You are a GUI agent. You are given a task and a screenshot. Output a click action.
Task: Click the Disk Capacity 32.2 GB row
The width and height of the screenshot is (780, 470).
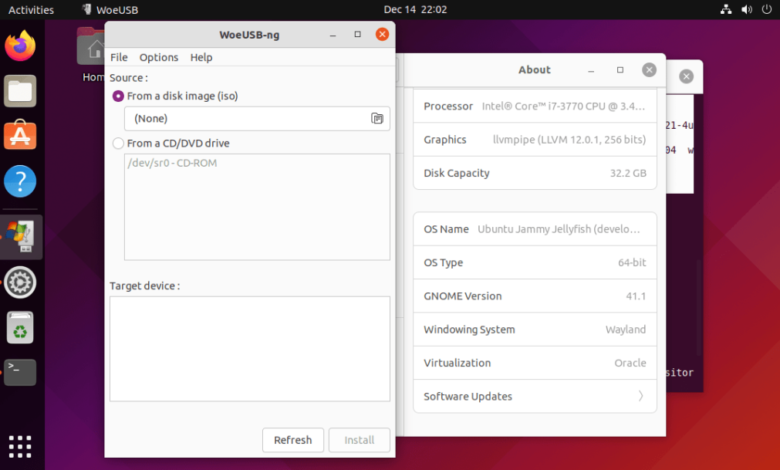coord(535,173)
